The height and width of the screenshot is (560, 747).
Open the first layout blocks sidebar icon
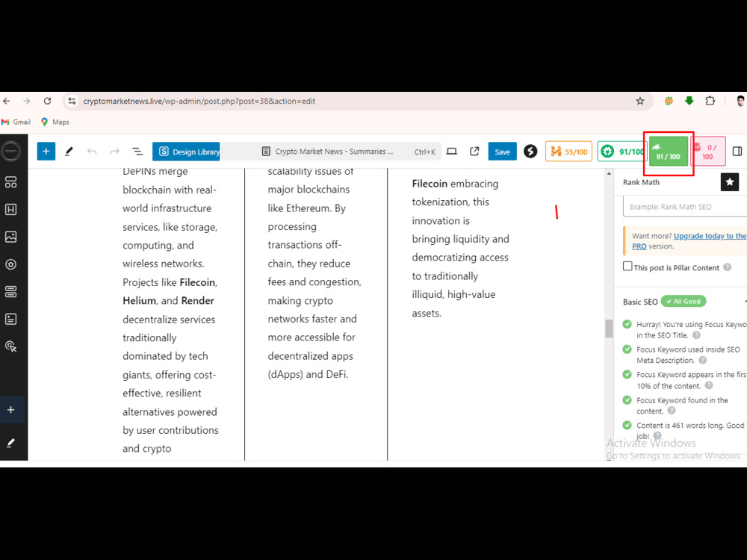point(11,182)
